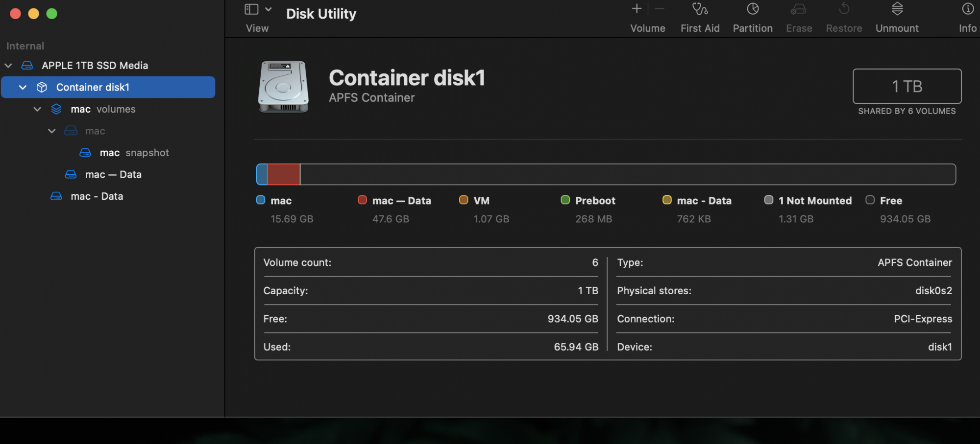Select the bottom mac - Data volume
The width and height of the screenshot is (980, 444).
coord(97,196)
